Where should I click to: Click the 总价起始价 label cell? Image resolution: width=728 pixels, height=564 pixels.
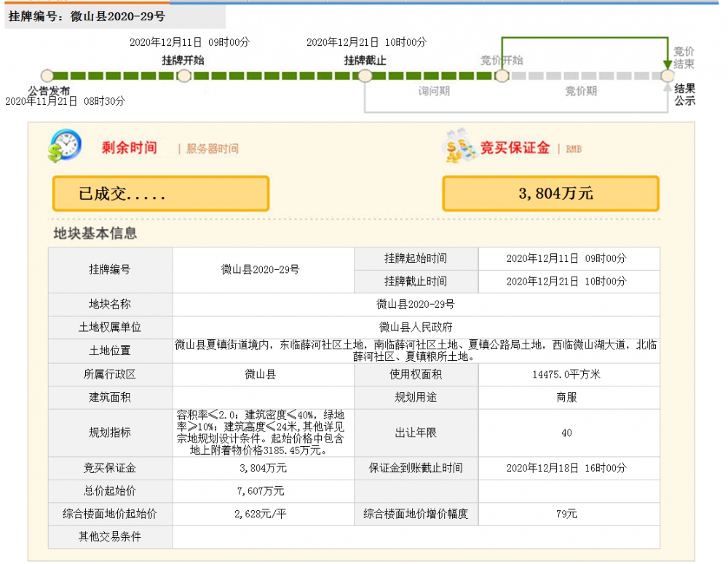click(x=110, y=491)
